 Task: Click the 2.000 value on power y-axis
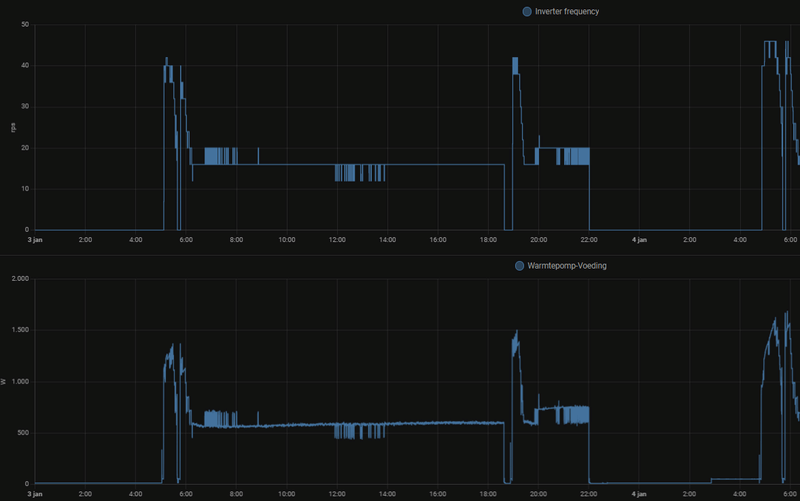[20, 279]
